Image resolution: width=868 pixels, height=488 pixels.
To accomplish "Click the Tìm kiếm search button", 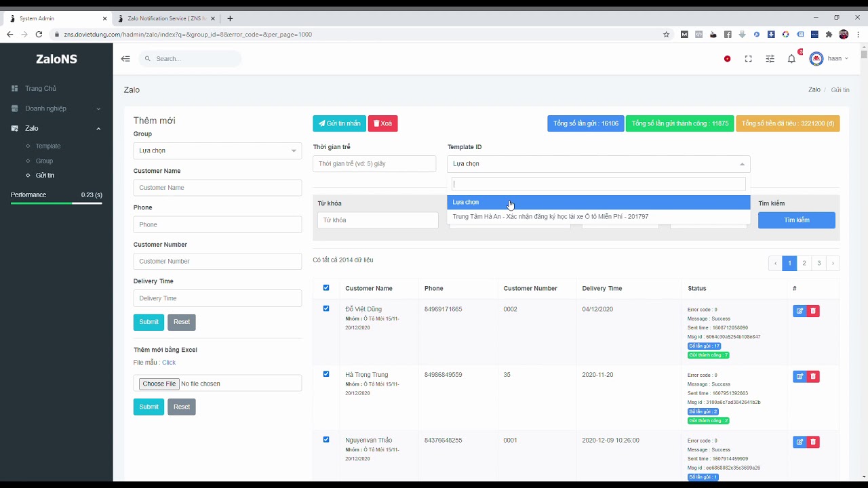I will pyautogui.click(x=797, y=220).
